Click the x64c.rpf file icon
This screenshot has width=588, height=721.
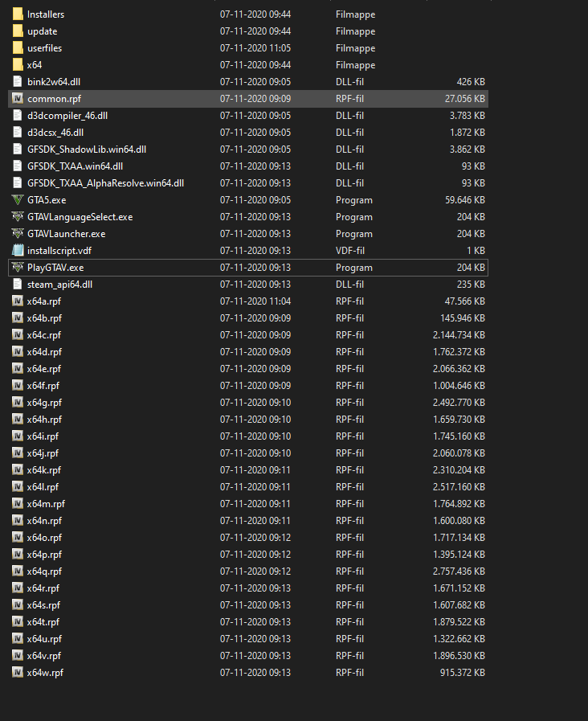pos(18,334)
